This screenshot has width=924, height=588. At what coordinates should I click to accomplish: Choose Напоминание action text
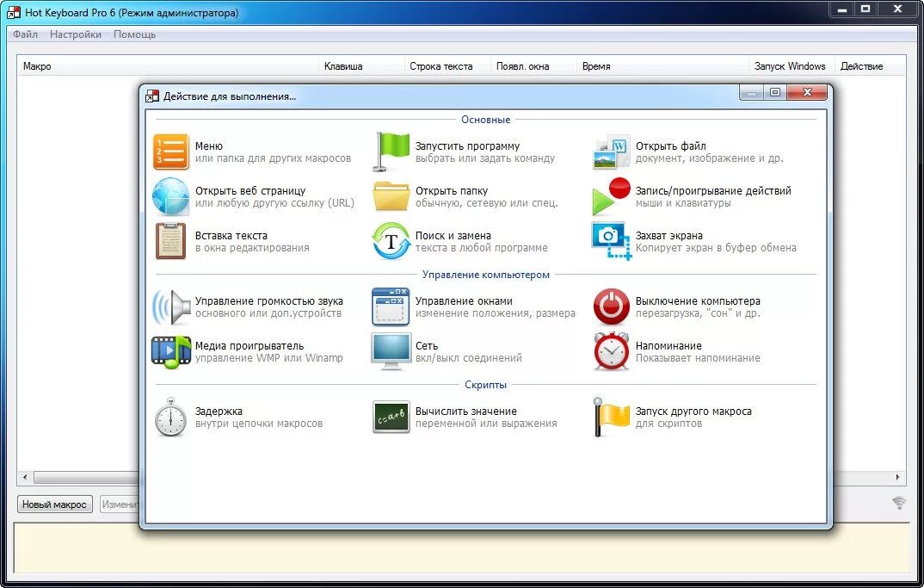(x=668, y=345)
